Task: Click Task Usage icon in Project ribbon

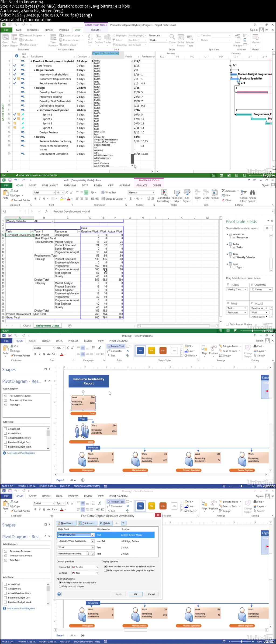Action: point(14,40)
